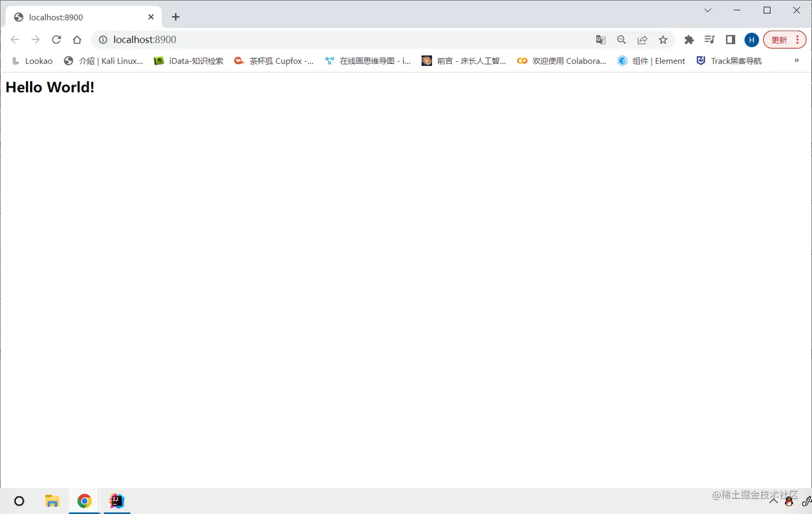Expand the tab search chevron

pyautogui.click(x=708, y=10)
